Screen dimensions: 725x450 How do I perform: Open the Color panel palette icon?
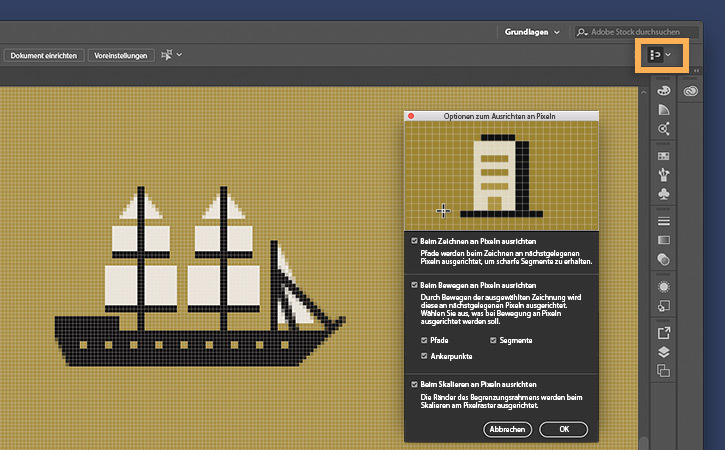pyautogui.click(x=664, y=92)
